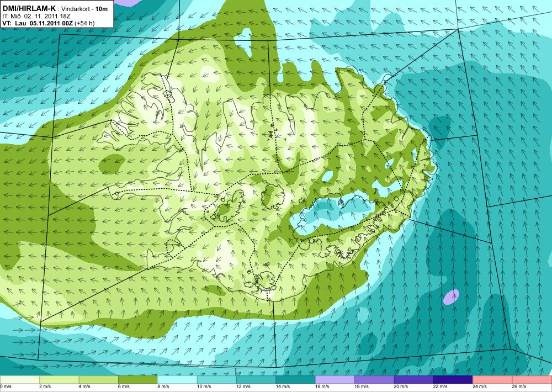Click the "22 m/s" legend label
Viewport: 552px width, 392px height.
click(x=440, y=386)
